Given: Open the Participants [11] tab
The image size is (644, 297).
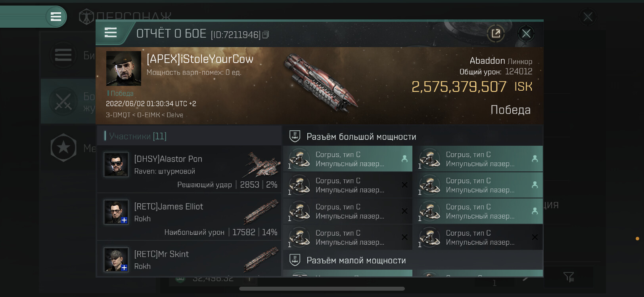Looking at the screenshot, I should 138,136.
